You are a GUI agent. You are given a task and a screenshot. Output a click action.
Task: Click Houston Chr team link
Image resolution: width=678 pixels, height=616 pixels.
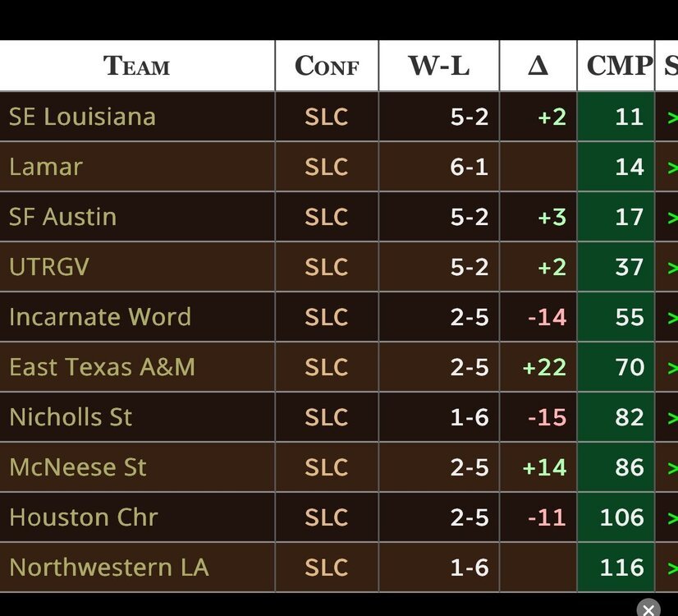83,517
